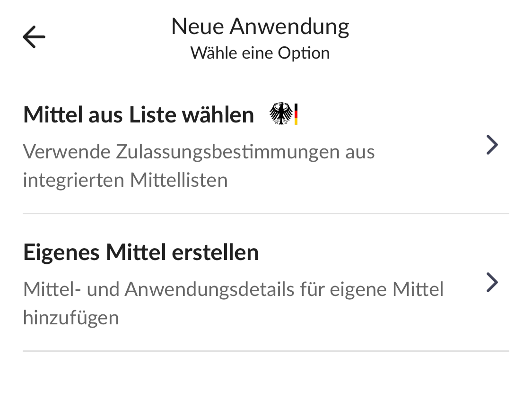Tap the word "hinzufügen"
The image size is (532, 399).
pyautogui.click(x=71, y=317)
